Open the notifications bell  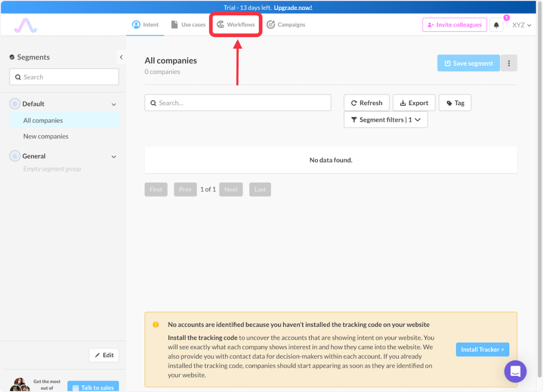click(x=496, y=25)
